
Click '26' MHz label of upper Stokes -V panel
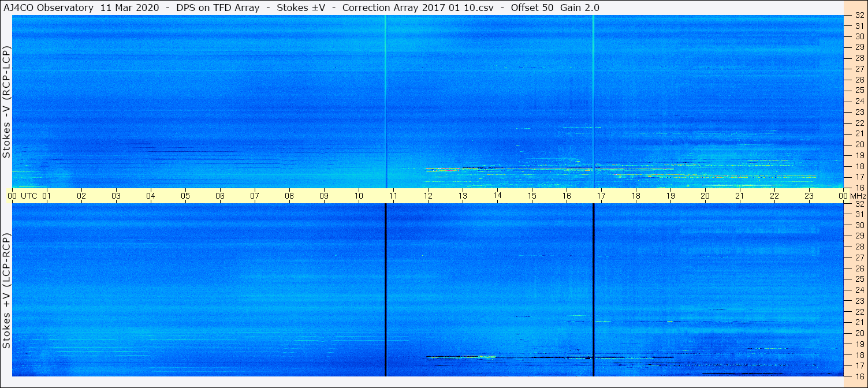[x=859, y=80]
